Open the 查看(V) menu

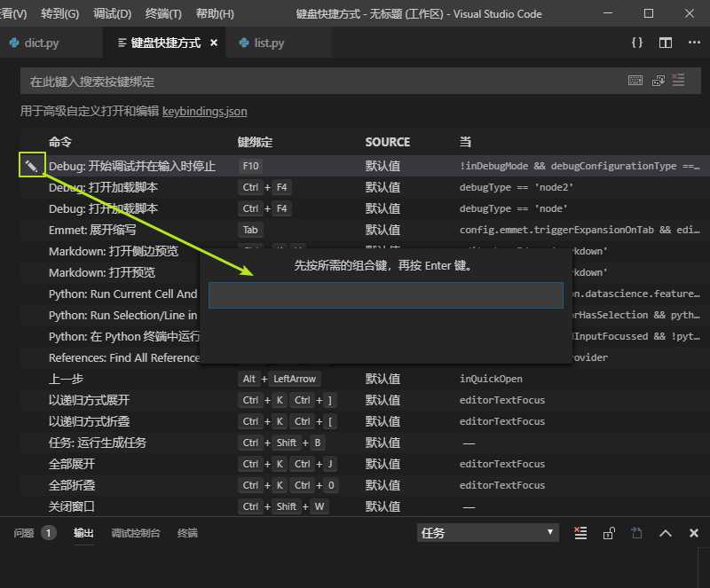[13, 14]
